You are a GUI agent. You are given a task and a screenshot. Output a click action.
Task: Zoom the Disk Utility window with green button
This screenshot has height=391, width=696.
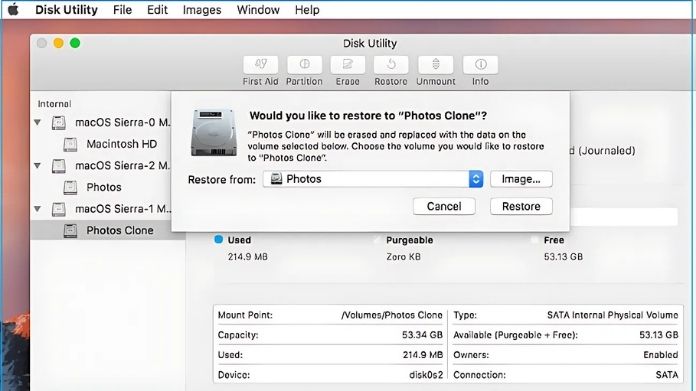click(75, 43)
